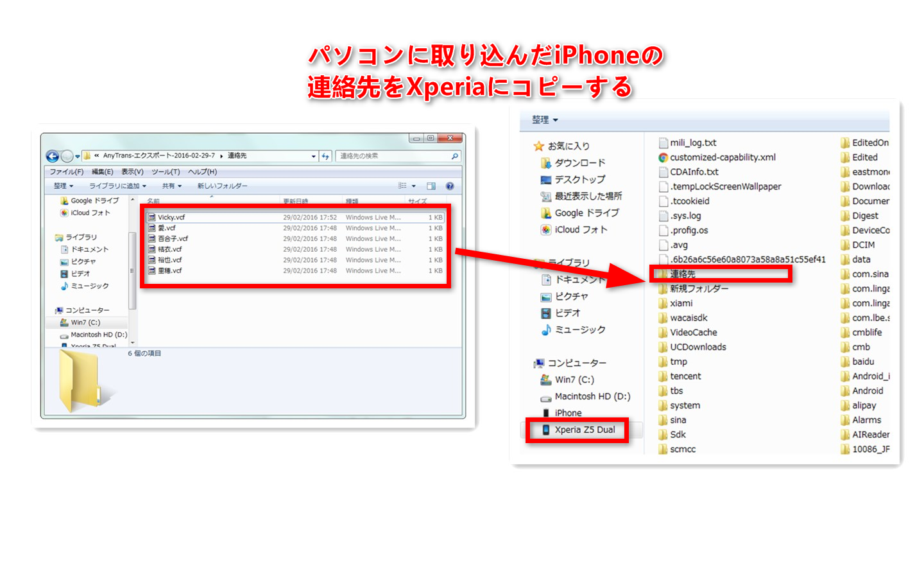Screen dimensions: 924x578
Task: Open the address bar history dropdown arrow
Action: tap(314, 156)
